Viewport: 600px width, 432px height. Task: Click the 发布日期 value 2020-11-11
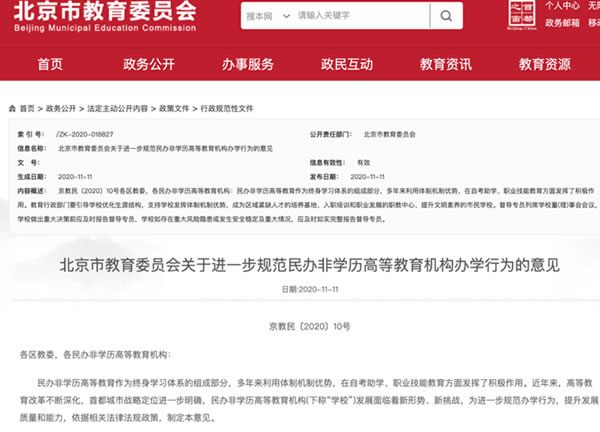[x=367, y=177]
